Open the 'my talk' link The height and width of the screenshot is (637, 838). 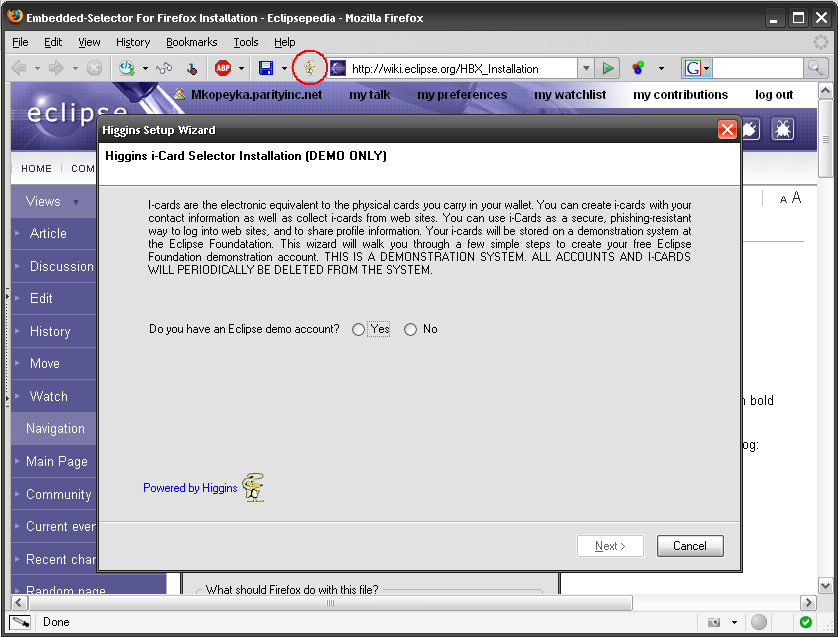point(369,95)
